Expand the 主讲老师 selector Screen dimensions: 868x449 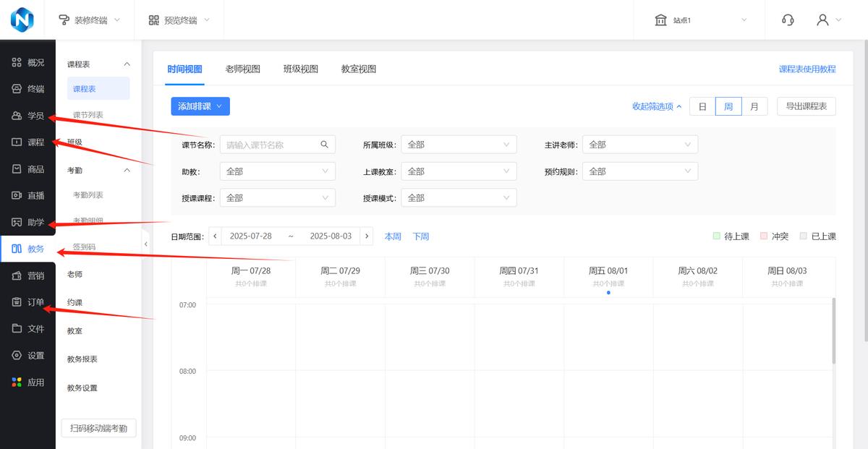pyautogui.click(x=639, y=144)
